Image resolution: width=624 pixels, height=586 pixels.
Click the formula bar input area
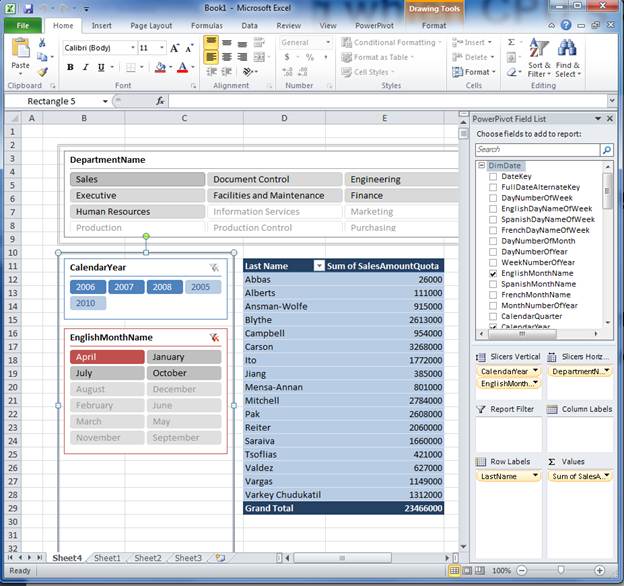click(388, 101)
